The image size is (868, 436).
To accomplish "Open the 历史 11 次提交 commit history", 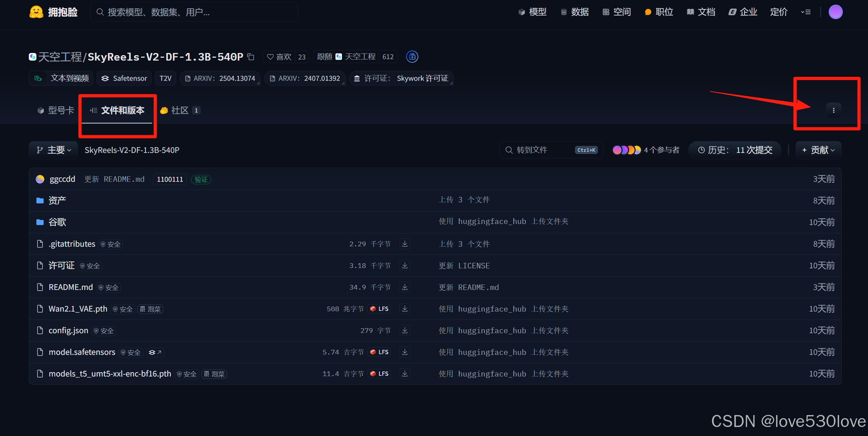I will pyautogui.click(x=735, y=150).
